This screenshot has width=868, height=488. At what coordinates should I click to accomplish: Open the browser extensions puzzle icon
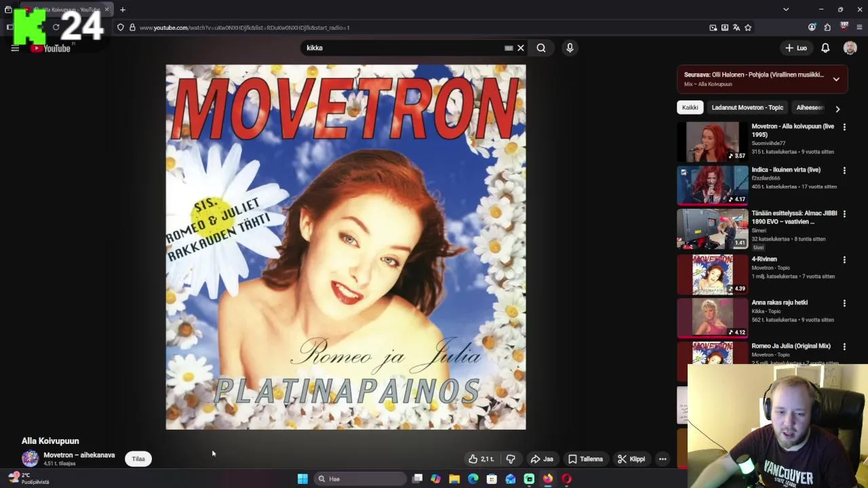tap(827, 28)
